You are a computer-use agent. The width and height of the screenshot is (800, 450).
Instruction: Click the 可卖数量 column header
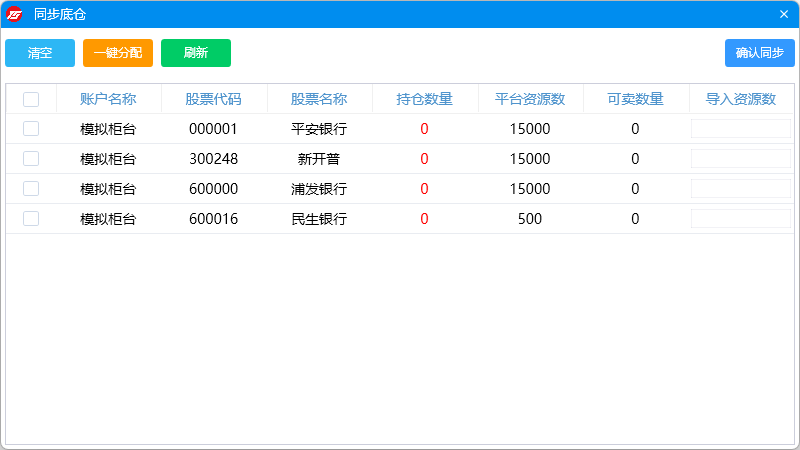tap(635, 99)
